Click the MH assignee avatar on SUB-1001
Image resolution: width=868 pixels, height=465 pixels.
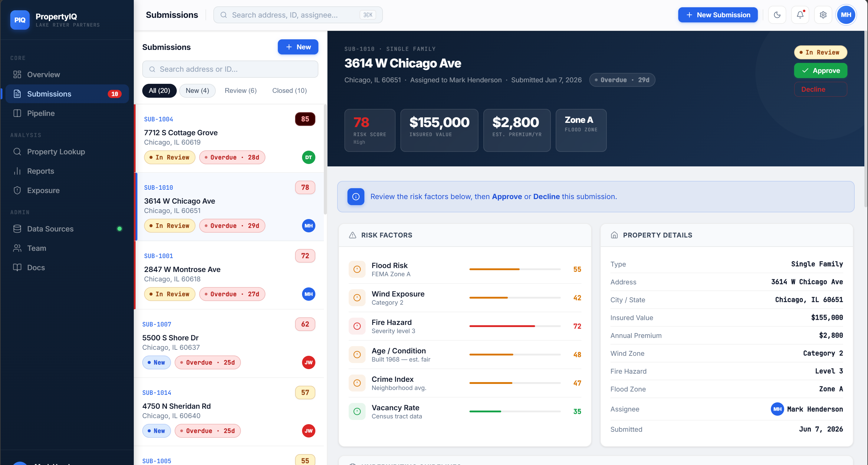click(x=308, y=294)
